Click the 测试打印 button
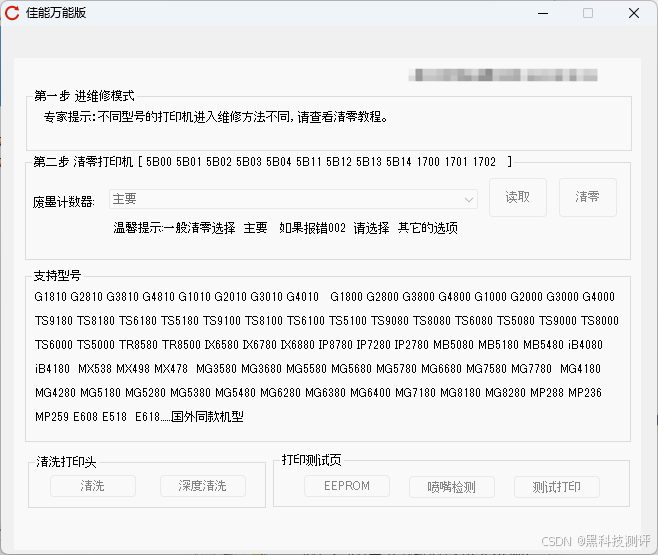The width and height of the screenshot is (658, 555). pos(557,487)
